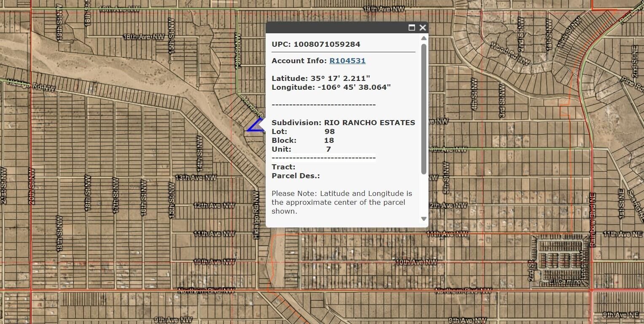Click the 19th Ave NW street label
The image size is (644, 324).
384,8
